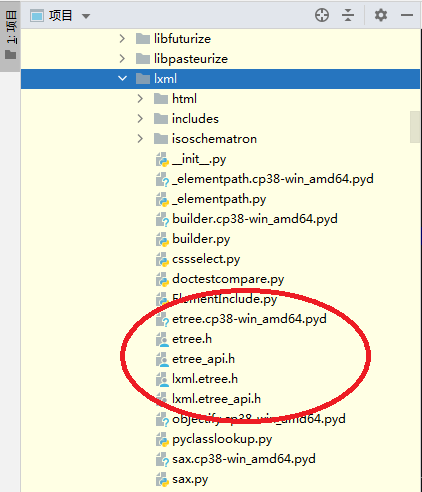This screenshot has width=422, height=492.
Task: Select file _elementpath.py
Action: click(x=219, y=199)
